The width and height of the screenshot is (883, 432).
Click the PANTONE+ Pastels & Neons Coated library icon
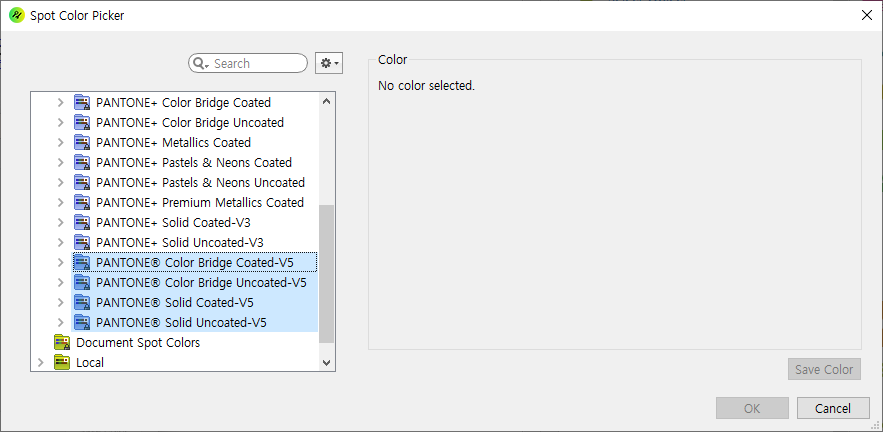(x=82, y=162)
